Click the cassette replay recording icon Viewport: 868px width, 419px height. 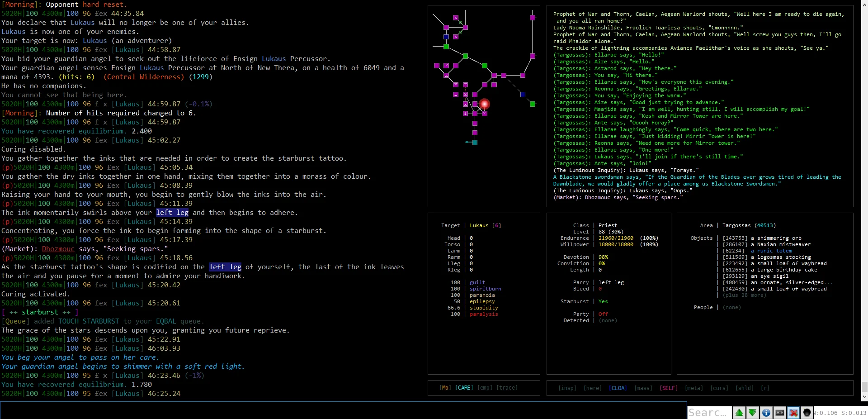[779, 413]
